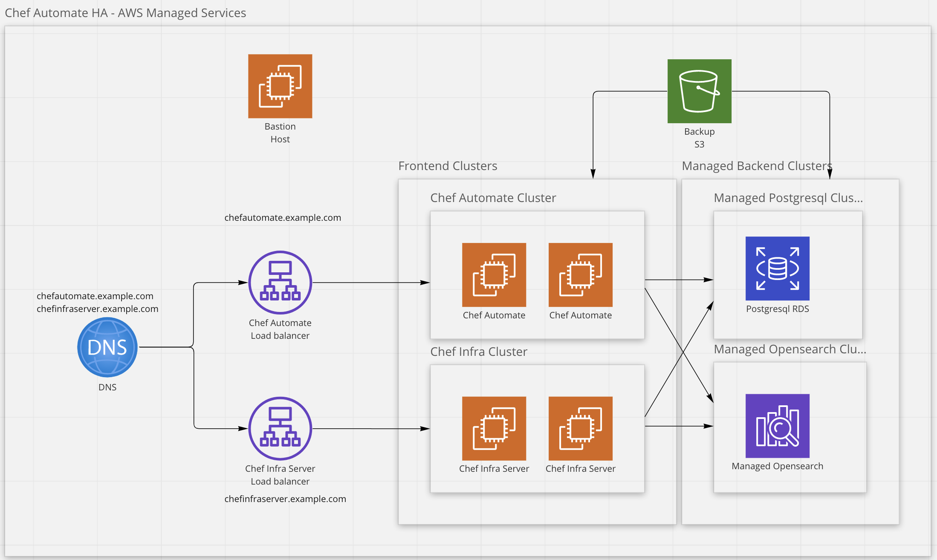Click the 'DNS' caption below the globe

click(x=107, y=387)
